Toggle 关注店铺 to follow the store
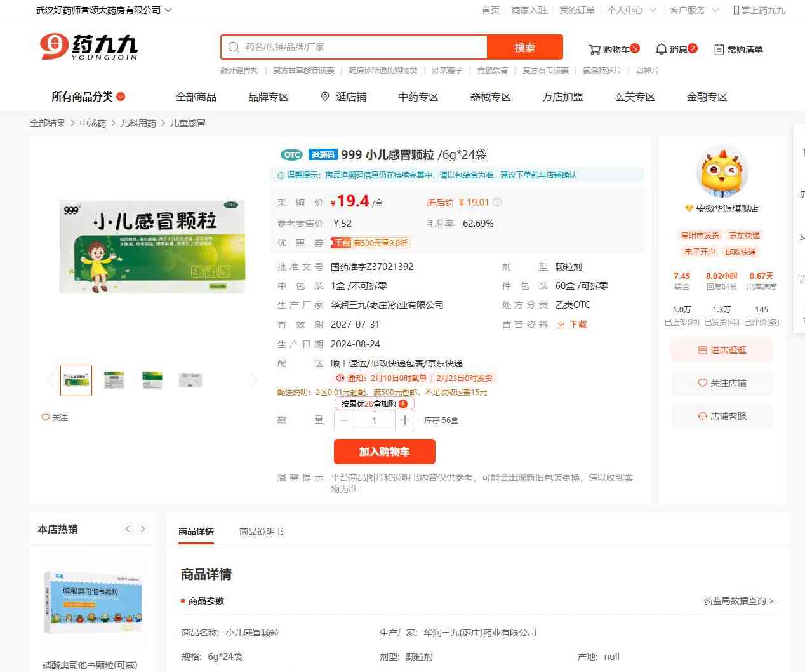 coord(722,383)
